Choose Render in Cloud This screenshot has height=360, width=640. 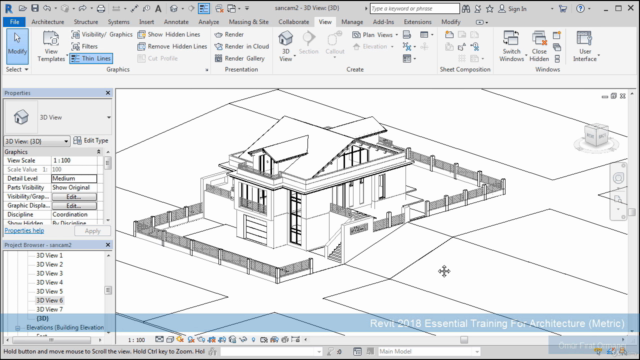tap(242, 46)
